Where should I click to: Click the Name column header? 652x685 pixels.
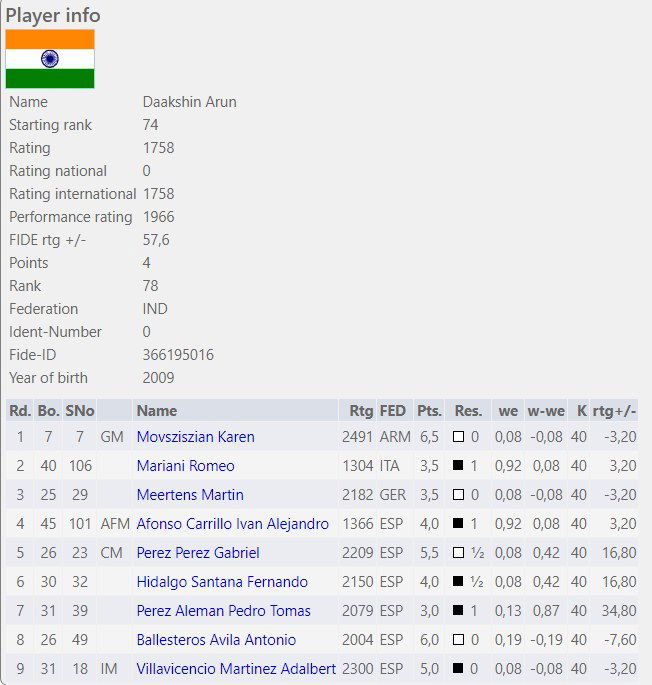tap(156, 411)
